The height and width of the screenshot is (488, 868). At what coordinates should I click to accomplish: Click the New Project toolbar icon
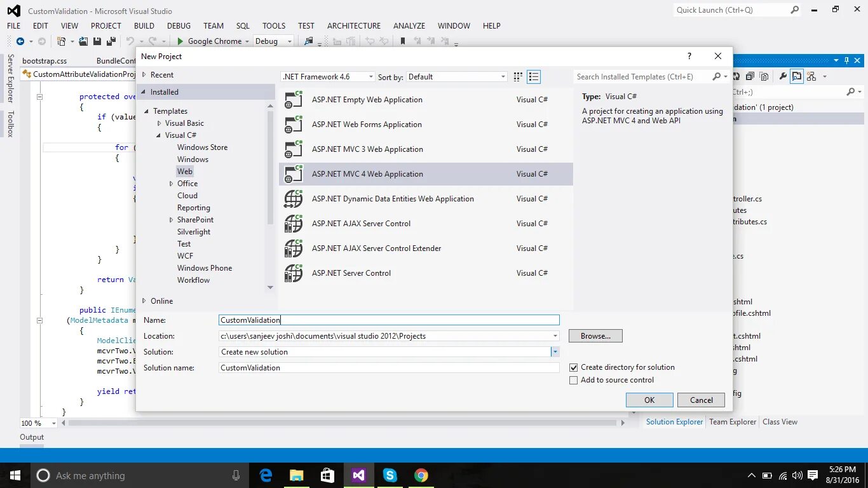point(62,41)
